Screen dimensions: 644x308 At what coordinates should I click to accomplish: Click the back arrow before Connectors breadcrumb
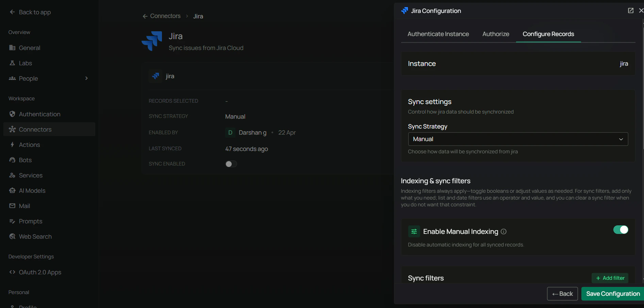pyautogui.click(x=145, y=16)
